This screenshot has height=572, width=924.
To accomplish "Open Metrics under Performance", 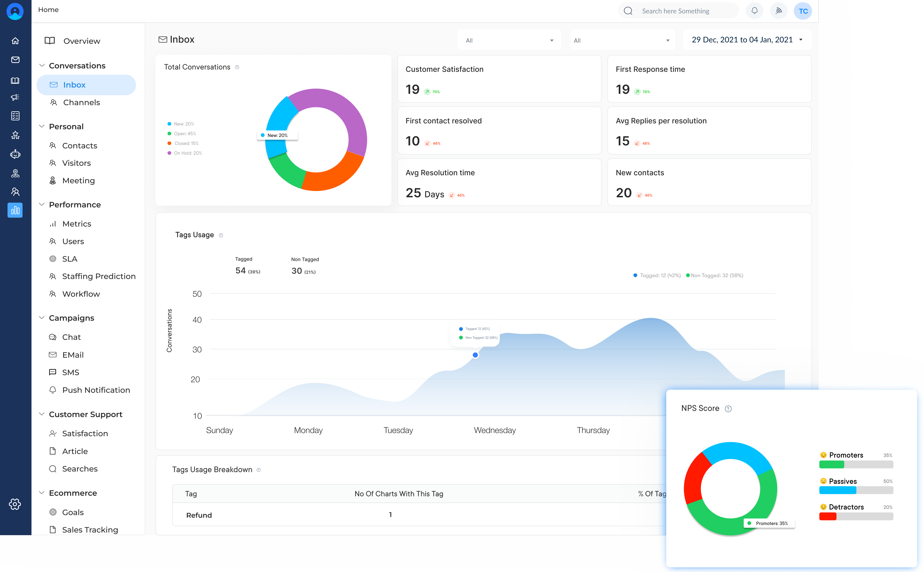I will [x=76, y=224].
